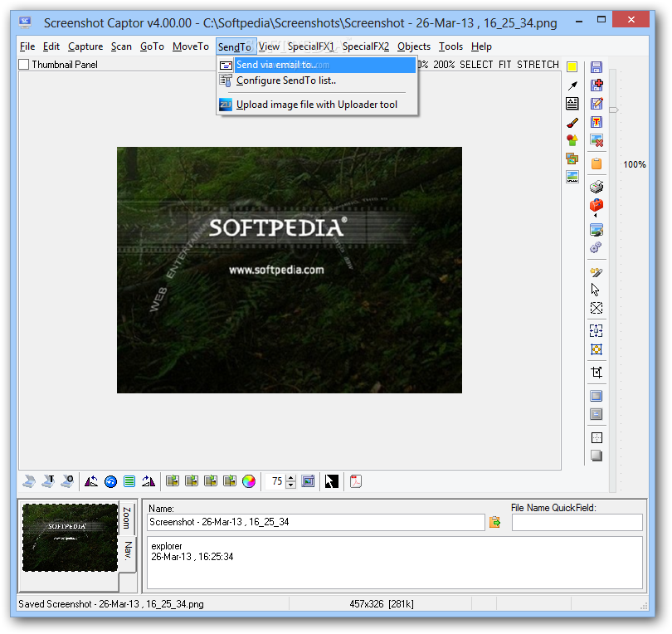672x634 pixels.
Task: Click the delete image icon with red X
Action: (x=597, y=140)
